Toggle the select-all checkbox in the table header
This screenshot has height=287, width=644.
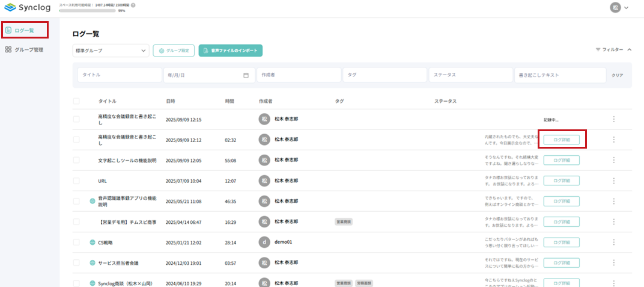(76, 101)
